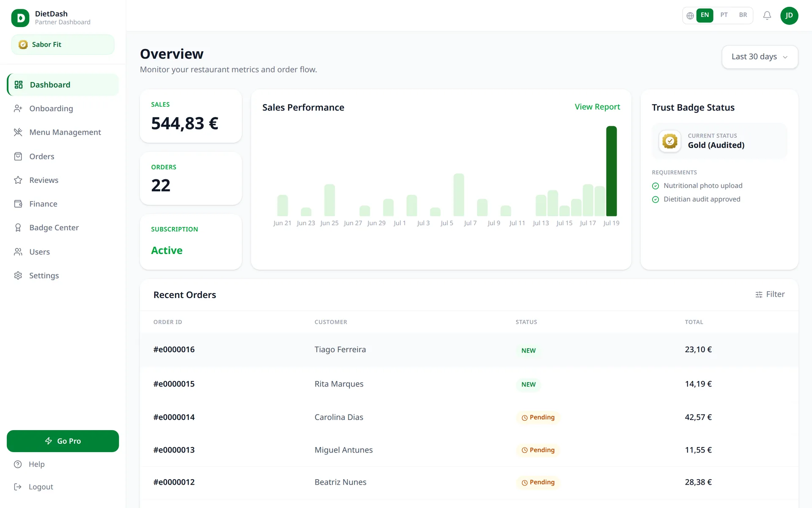Open Menu Management
This screenshot has height=508, width=812.
63,132
